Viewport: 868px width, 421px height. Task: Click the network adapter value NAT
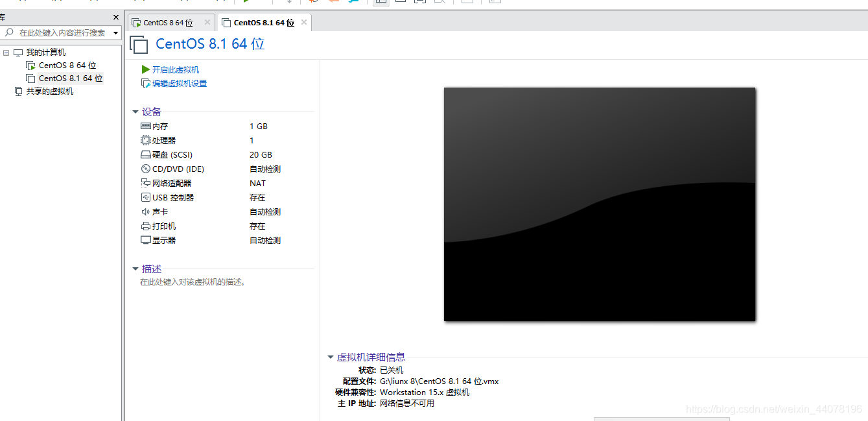click(x=258, y=184)
